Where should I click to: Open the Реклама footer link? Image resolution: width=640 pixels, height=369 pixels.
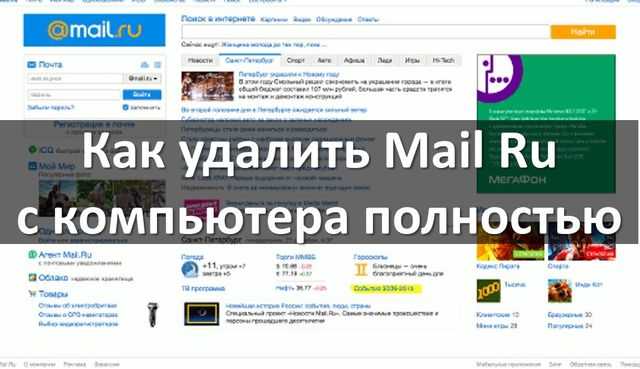coord(75,364)
